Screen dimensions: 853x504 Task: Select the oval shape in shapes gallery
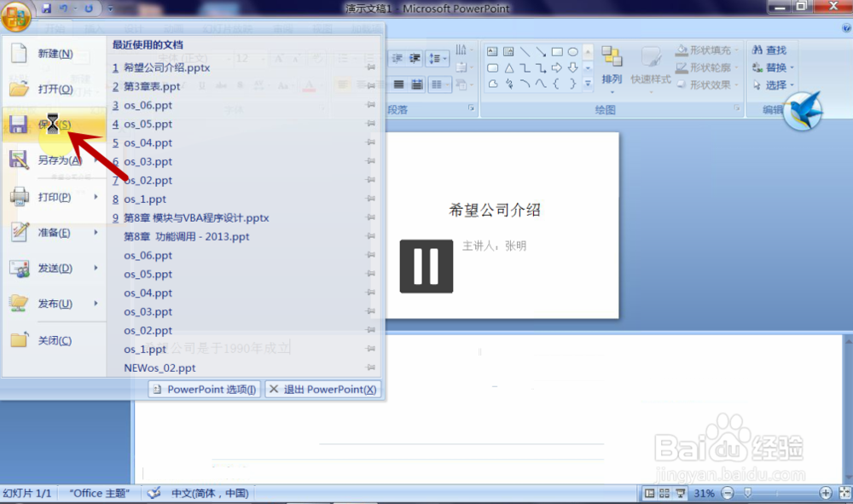573,52
